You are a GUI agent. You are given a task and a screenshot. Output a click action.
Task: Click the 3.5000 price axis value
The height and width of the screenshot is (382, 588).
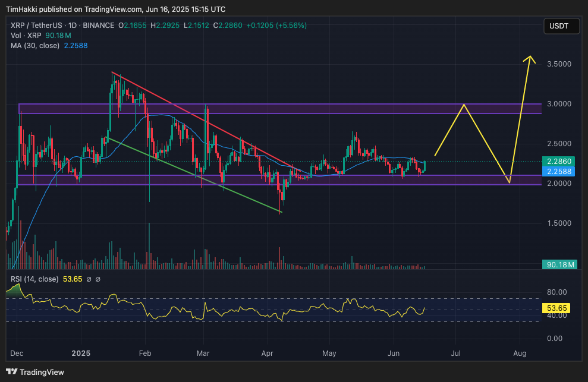(559, 64)
